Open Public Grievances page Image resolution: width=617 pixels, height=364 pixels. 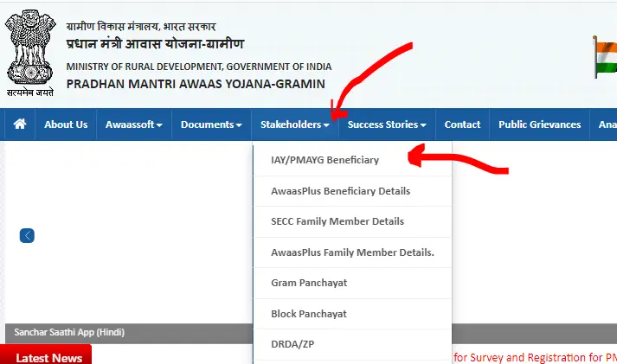[539, 125]
